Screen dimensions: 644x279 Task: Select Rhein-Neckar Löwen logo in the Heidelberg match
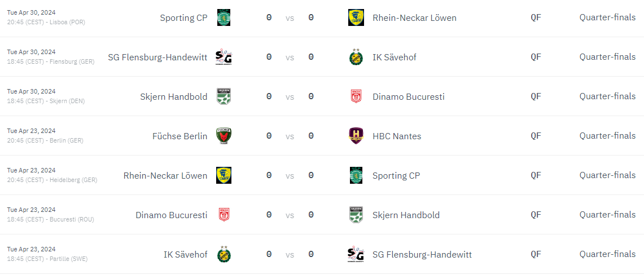pyautogui.click(x=224, y=175)
